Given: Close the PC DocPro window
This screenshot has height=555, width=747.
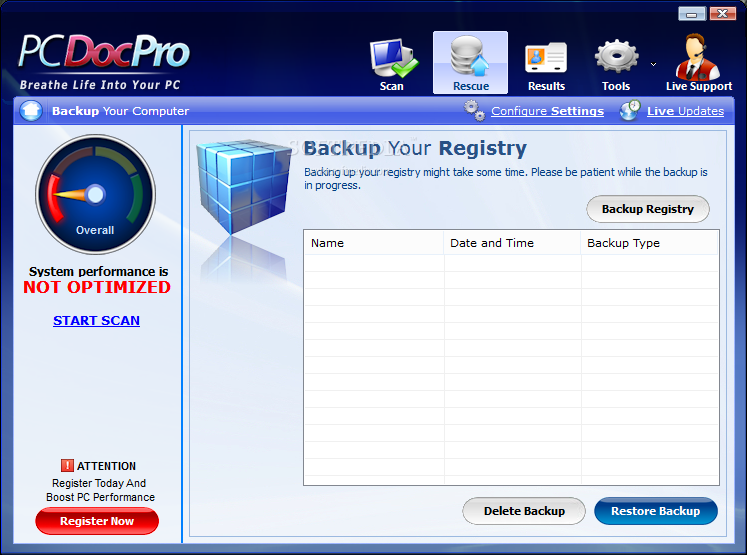Looking at the screenshot, I should [x=723, y=13].
